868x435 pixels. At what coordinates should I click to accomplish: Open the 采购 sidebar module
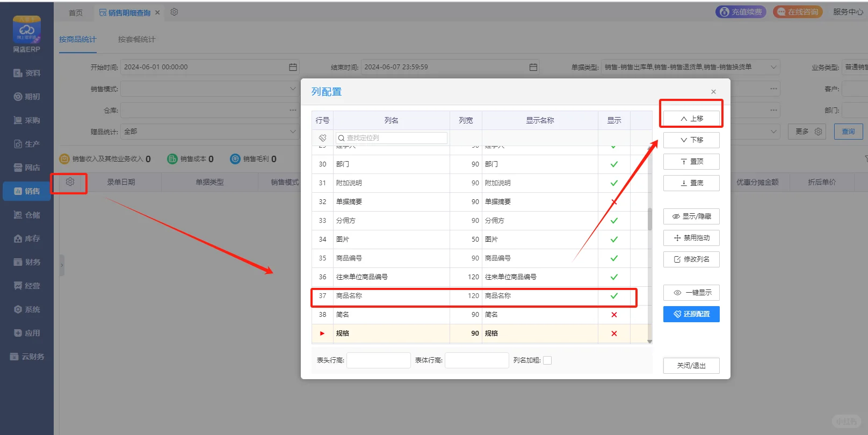tap(27, 120)
